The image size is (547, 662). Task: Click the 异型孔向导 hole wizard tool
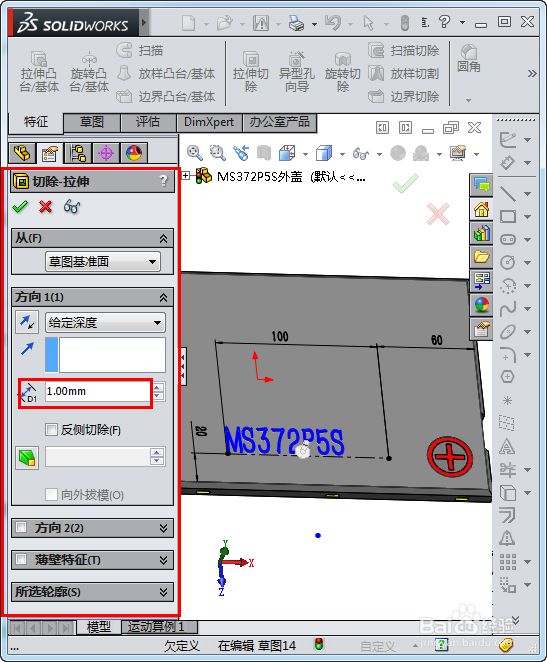tap(297, 72)
